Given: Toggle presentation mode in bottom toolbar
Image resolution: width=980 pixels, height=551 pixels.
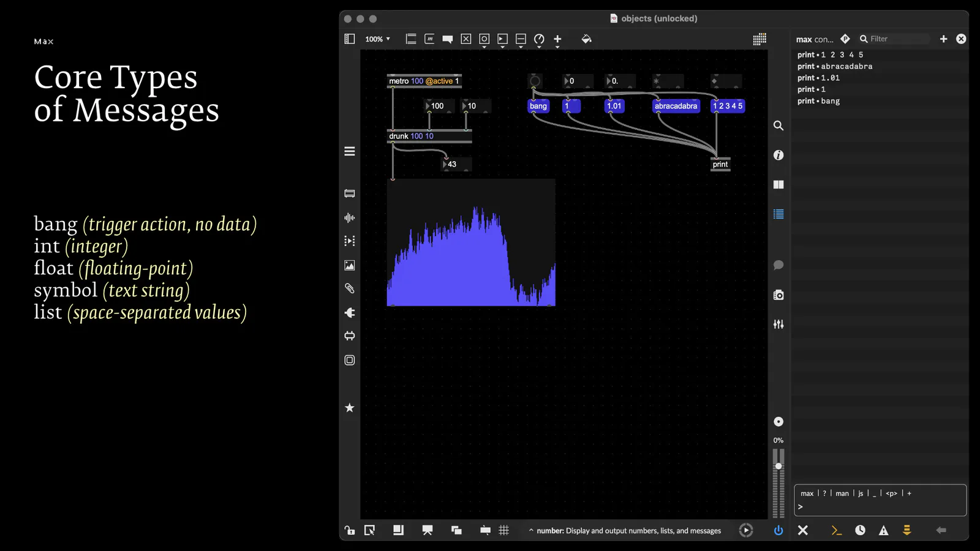Looking at the screenshot, I should click(x=428, y=530).
